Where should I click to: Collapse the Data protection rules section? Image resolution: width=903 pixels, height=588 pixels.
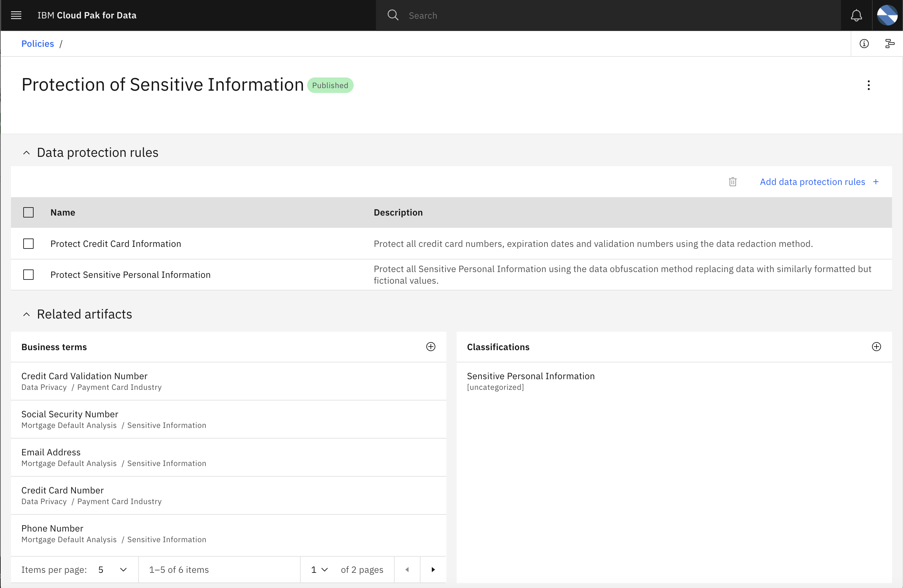point(26,153)
